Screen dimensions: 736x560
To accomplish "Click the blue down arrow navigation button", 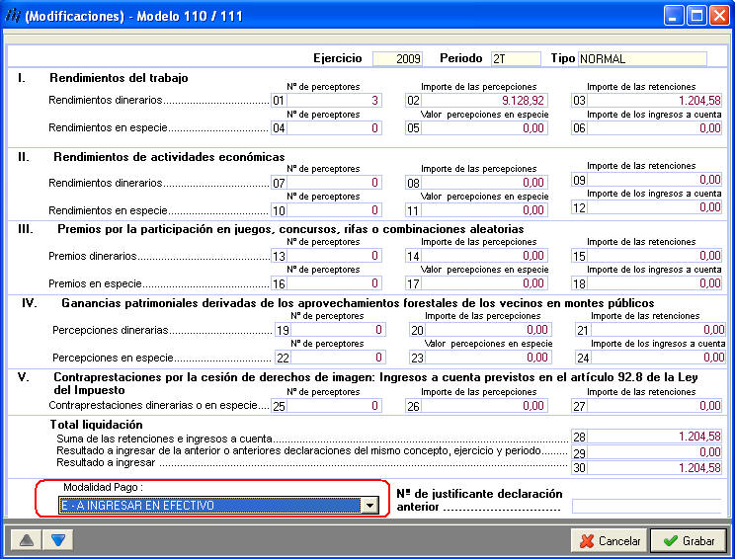I will pyautogui.click(x=58, y=540).
